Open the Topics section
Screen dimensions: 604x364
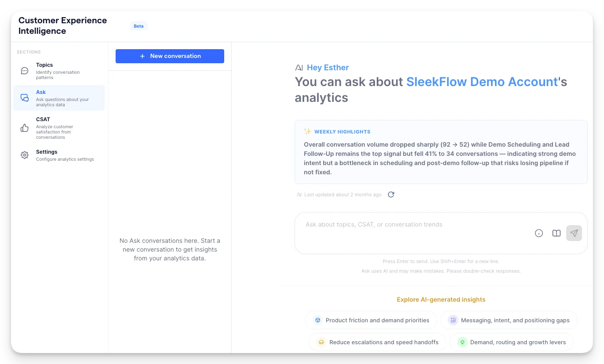click(59, 71)
